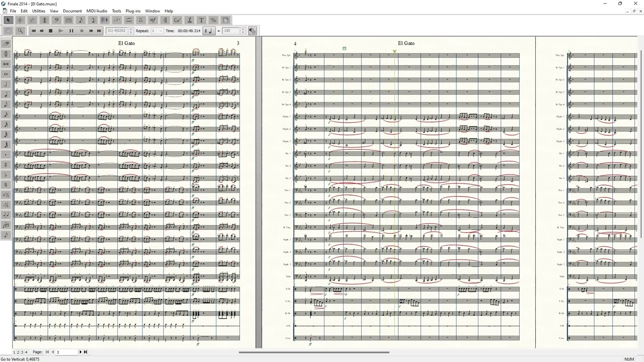Toggle the natural accidental entry
The height and width of the screenshot is (362, 644).
(x=6, y=185)
